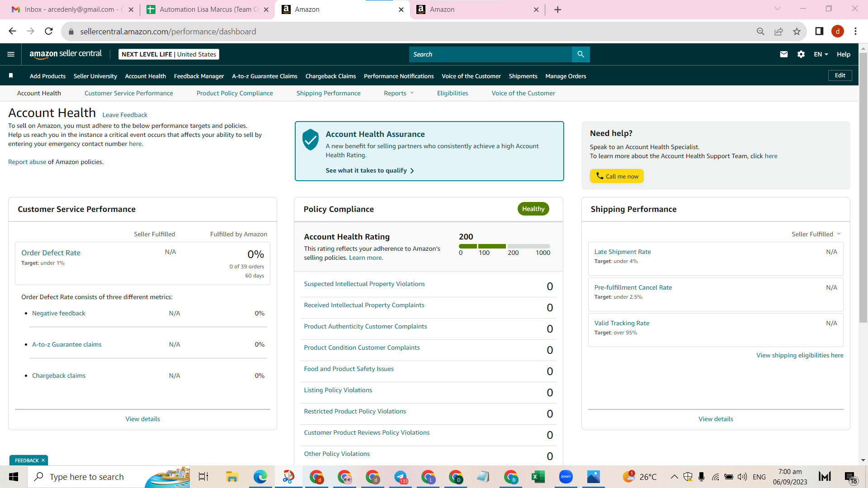Click the browser share icon
This screenshot has height=488, width=868.
[x=778, y=31]
